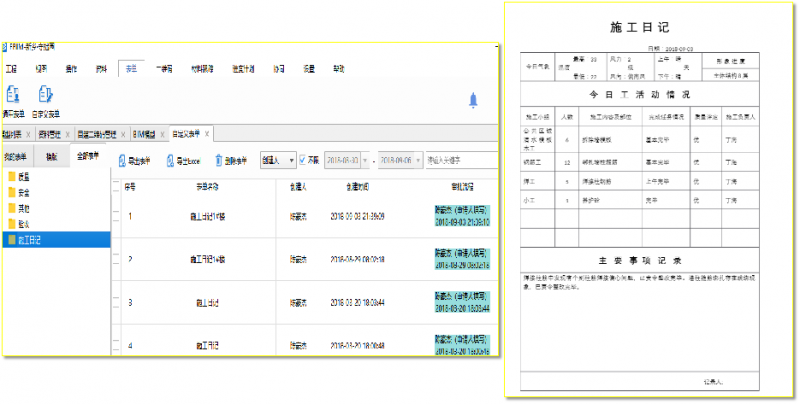This screenshot has width=800, height=404.
Task: Open the 表单 ribbon menu tab
Action: click(x=130, y=69)
